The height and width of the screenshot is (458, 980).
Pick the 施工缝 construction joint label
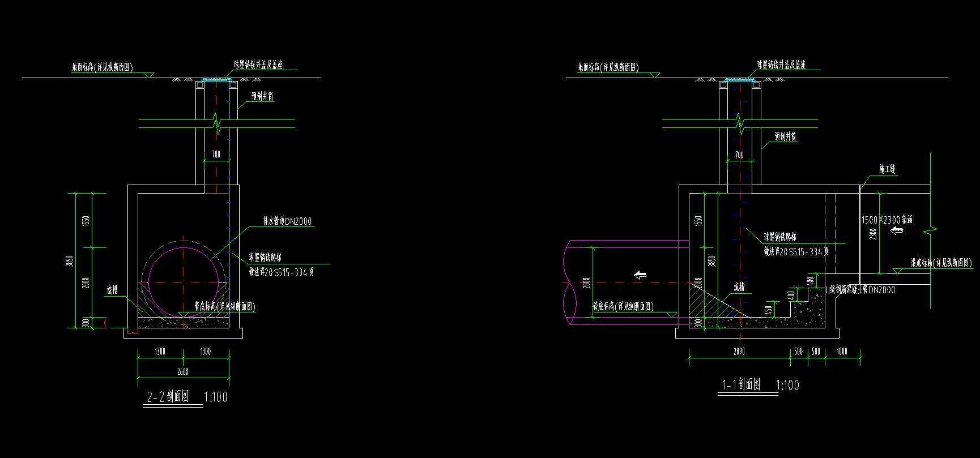(x=887, y=169)
